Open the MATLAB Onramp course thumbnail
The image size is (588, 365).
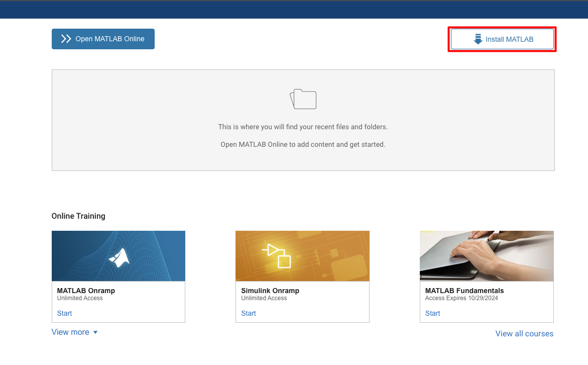(119, 256)
